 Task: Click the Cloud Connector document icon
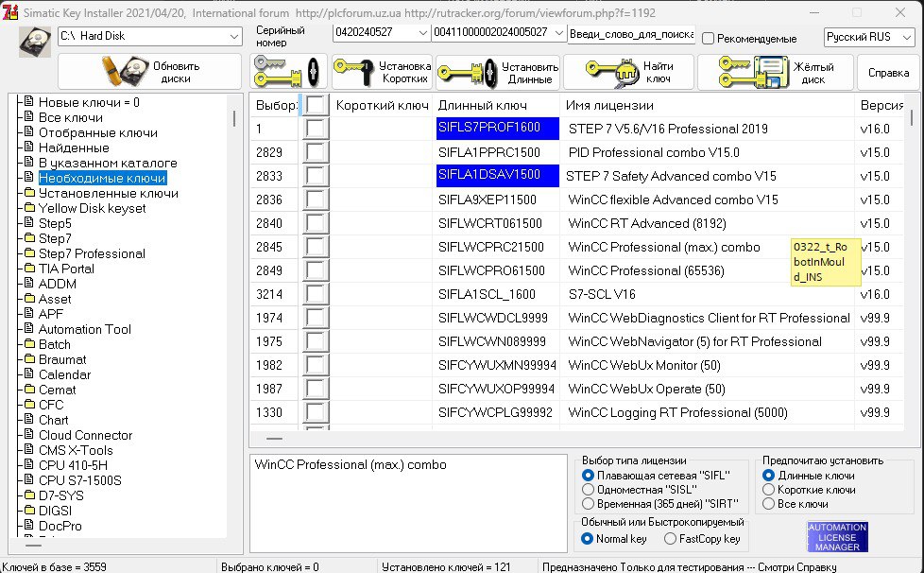pyautogui.click(x=29, y=434)
